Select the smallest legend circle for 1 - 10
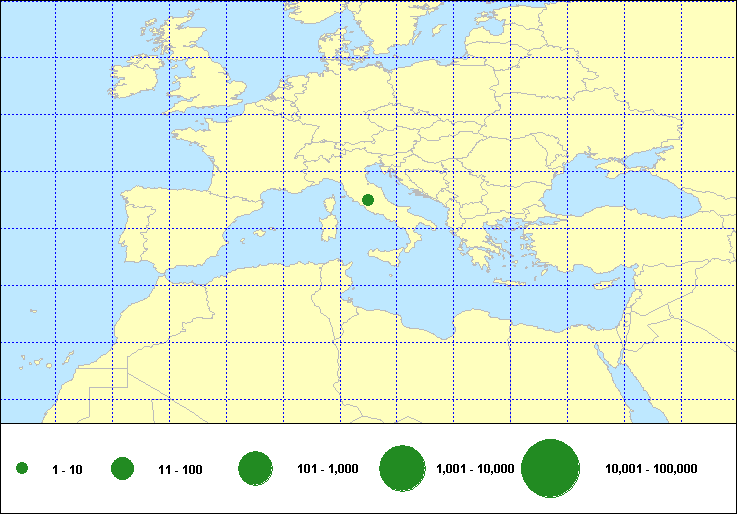This screenshot has width=737, height=514. (x=22, y=469)
